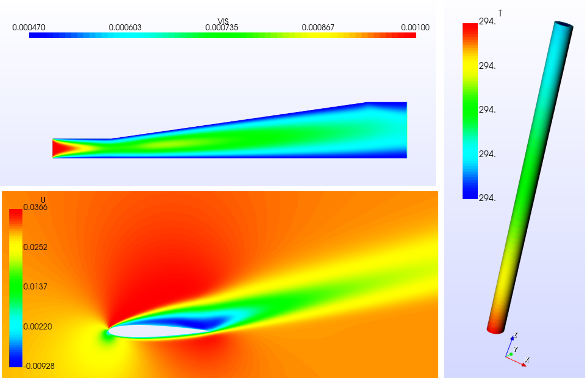Click the green Y axis dot on triad
This screenshot has width=588, height=379.
511,354
